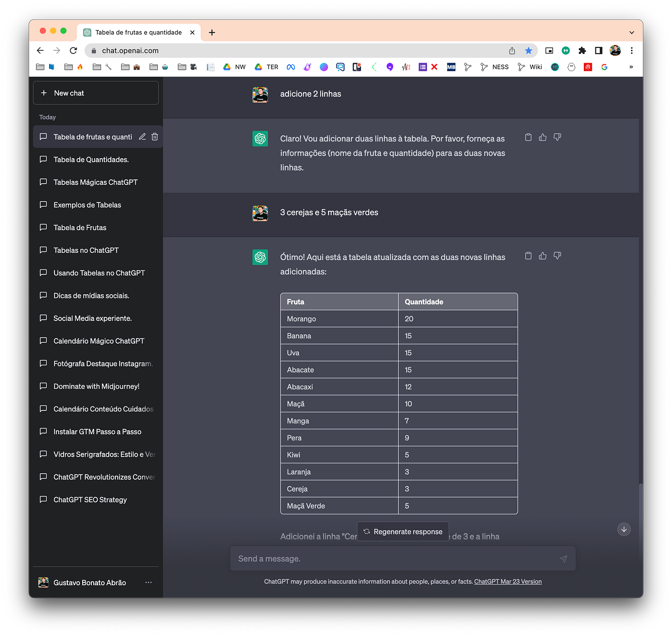Click the green quote extension icon

[x=565, y=51]
